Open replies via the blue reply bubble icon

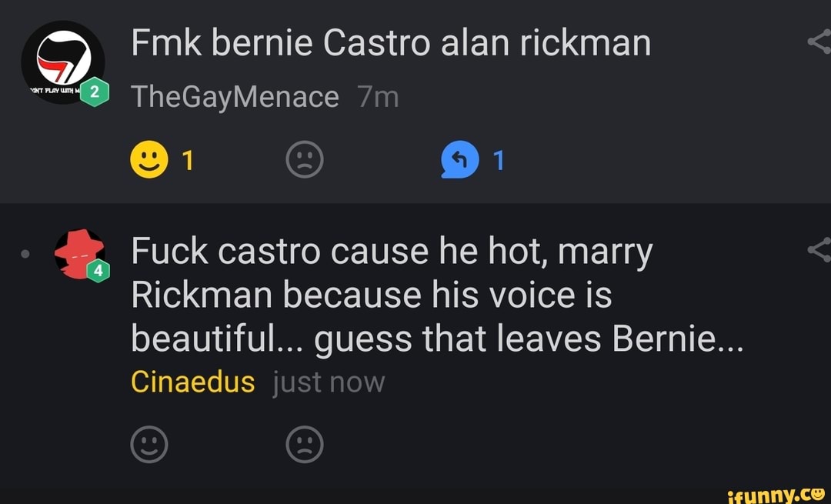[x=458, y=160]
